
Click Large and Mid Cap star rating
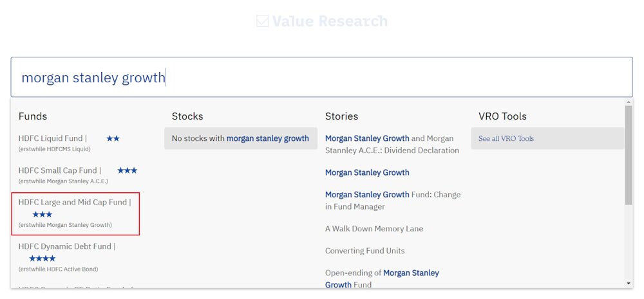pos(43,214)
